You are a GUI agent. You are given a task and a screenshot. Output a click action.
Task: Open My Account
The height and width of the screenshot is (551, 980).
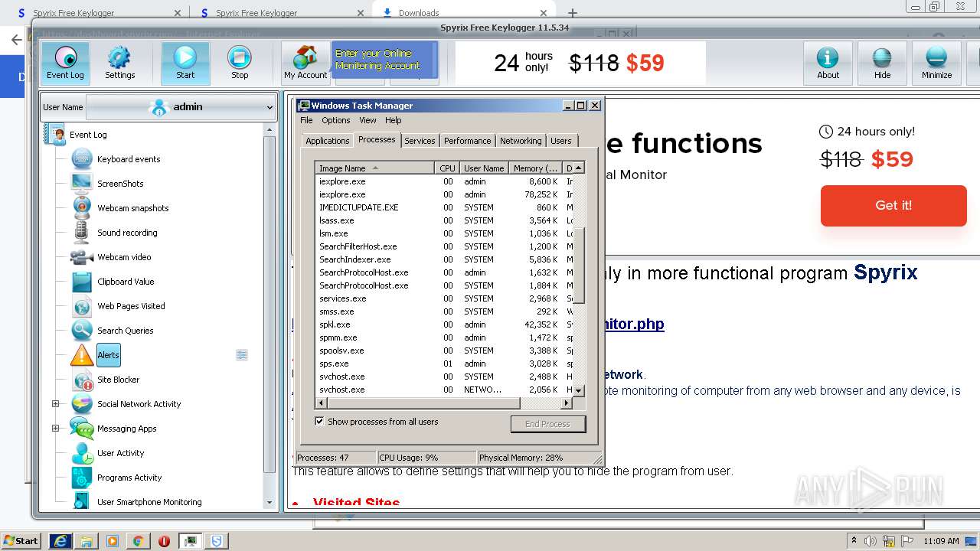305,63
